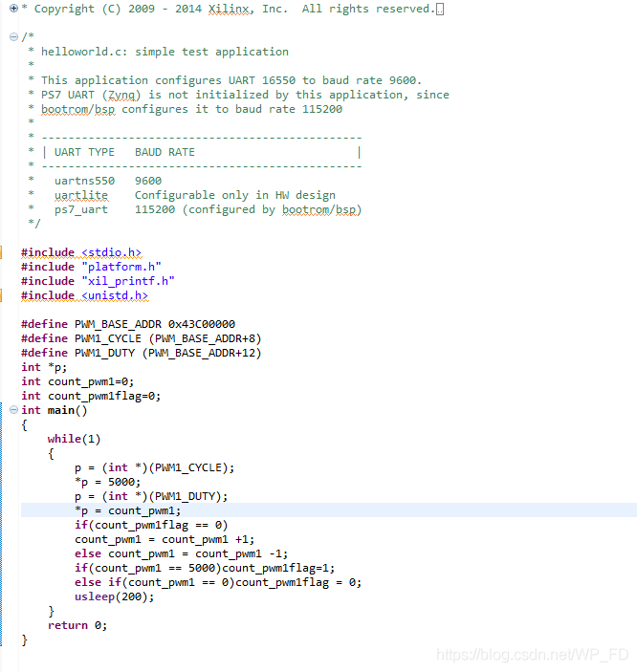Collapse the helloworld.c description comment block
This screenshot has width=637, height=672.
pyautogui.click(x=13, y=37)
